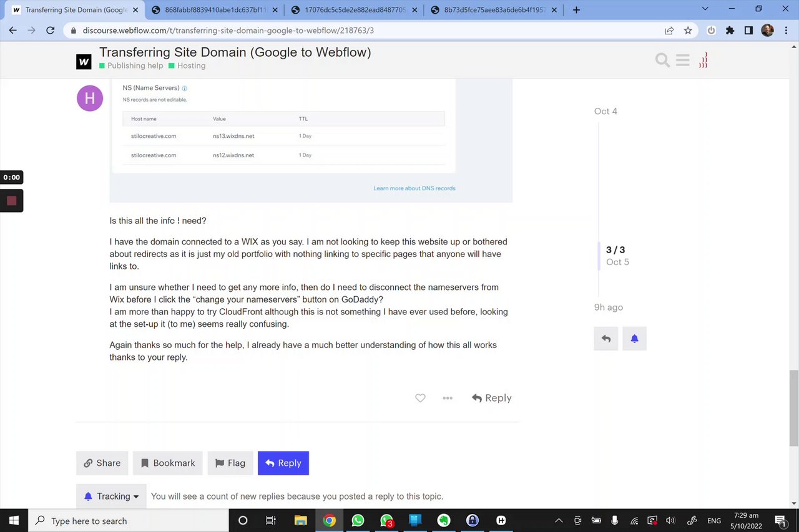Expand the Tracking notification dropdown
This screenshot has height=532, width=799.
tap(111, 496)
